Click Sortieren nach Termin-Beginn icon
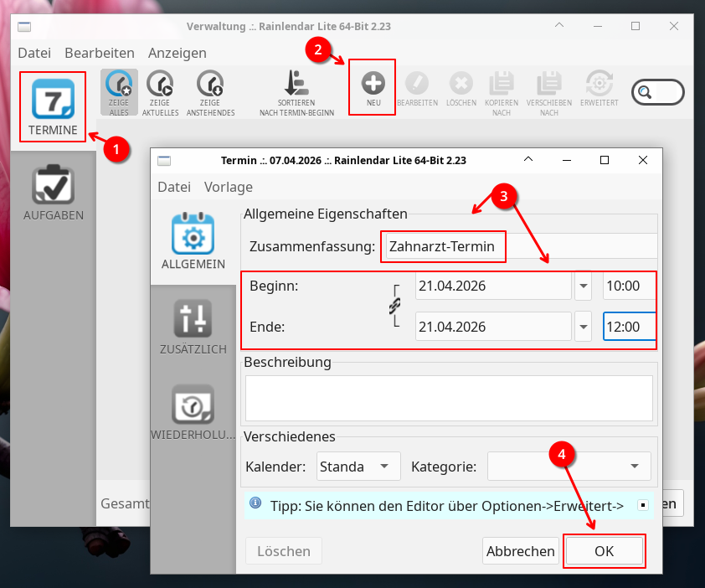Viewport: 705px width, 588px height. 296,86
